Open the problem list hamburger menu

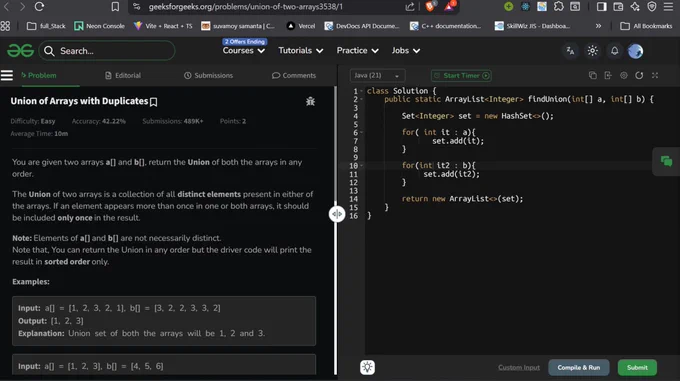point(7,75)
